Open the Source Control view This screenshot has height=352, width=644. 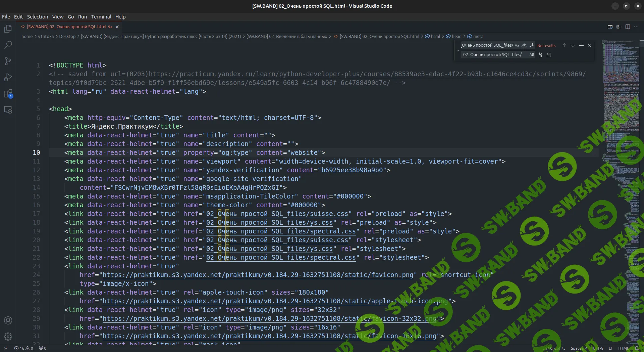click(x=8, y=61)
